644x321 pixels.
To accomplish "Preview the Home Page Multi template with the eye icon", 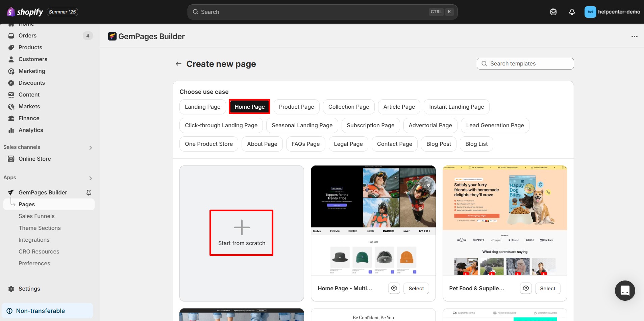I will click(x=394, y=288).
